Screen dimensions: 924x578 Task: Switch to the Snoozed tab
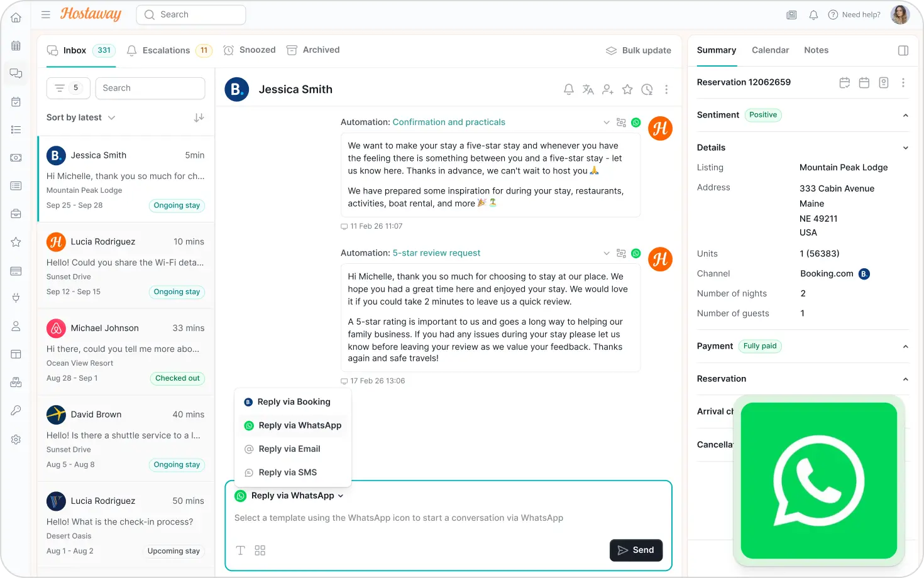(x=250, y=50)
